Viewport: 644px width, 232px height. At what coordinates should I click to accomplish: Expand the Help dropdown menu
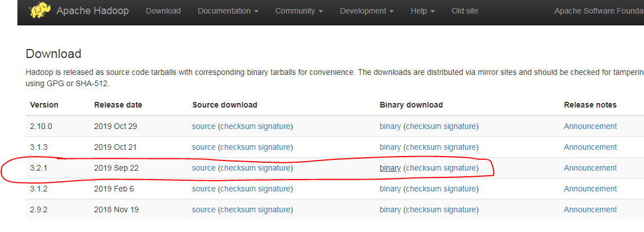pos(423,11)
